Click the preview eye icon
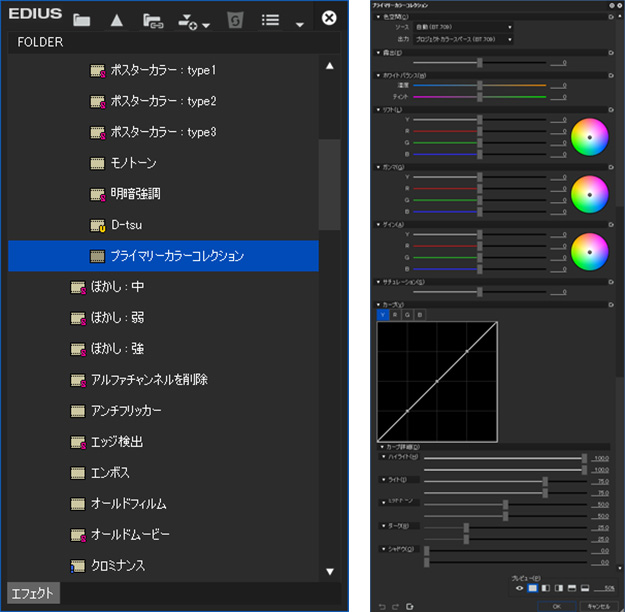 coord(520,587)
